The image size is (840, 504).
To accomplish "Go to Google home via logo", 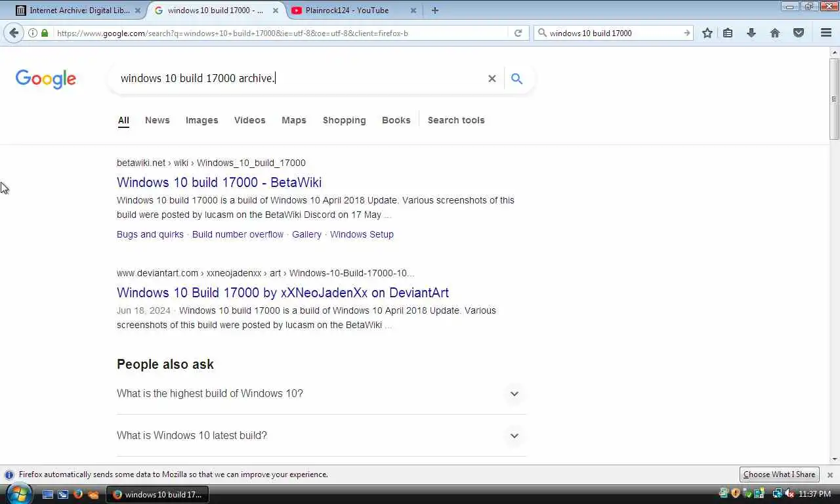I will (x=46, y=79).
